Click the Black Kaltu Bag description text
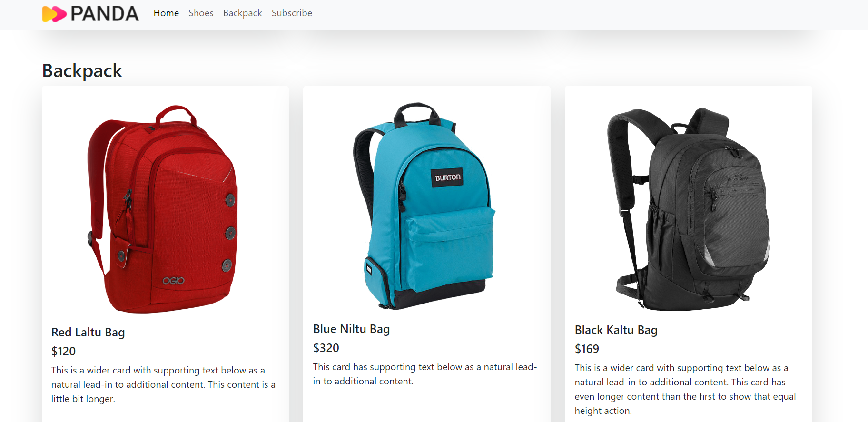 coord(685,389)
